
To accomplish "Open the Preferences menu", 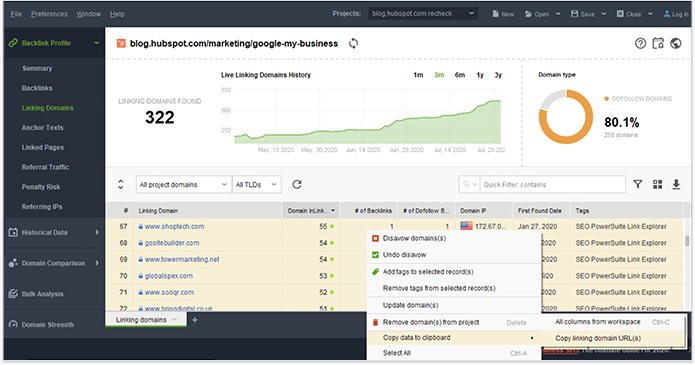I will point(49,14).
